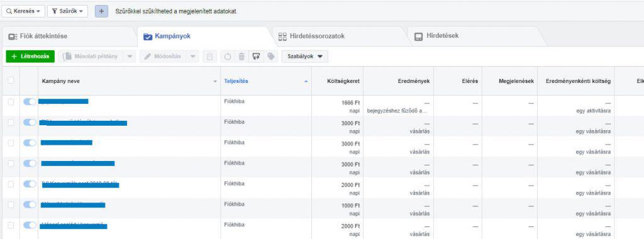Toggle the second campaign row switch

30,123
